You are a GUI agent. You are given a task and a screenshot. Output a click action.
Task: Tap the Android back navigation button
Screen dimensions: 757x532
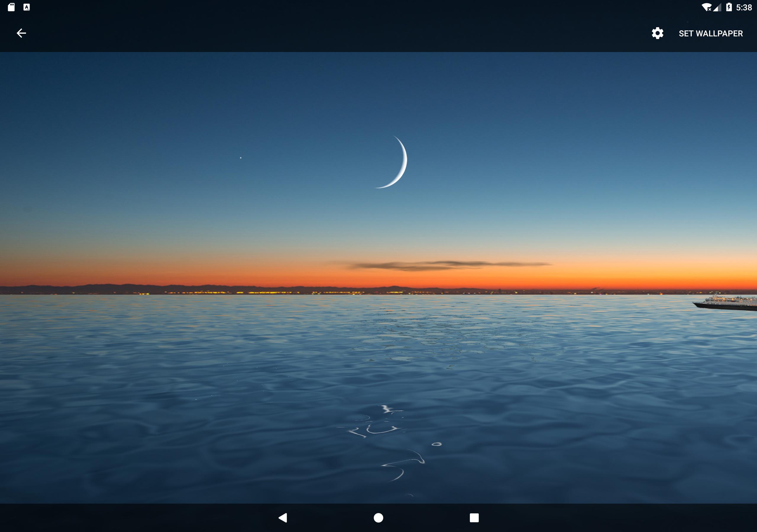[283, 518]
